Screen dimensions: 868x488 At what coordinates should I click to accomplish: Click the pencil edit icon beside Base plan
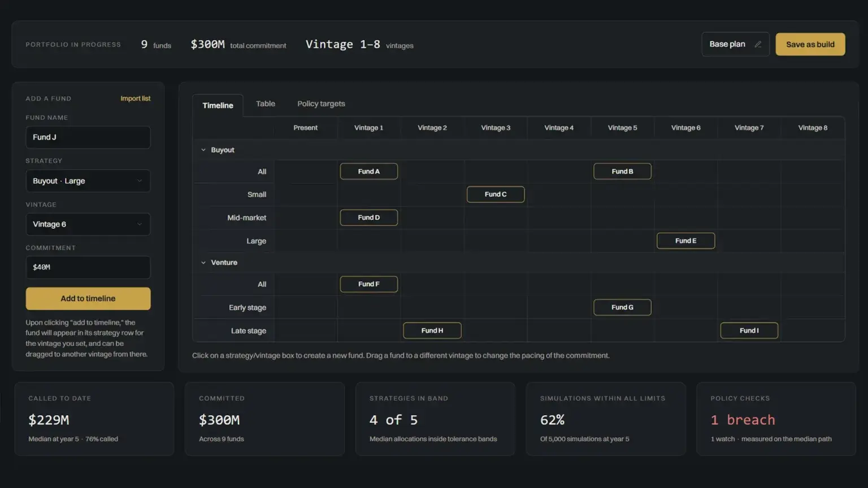(758, 44)
